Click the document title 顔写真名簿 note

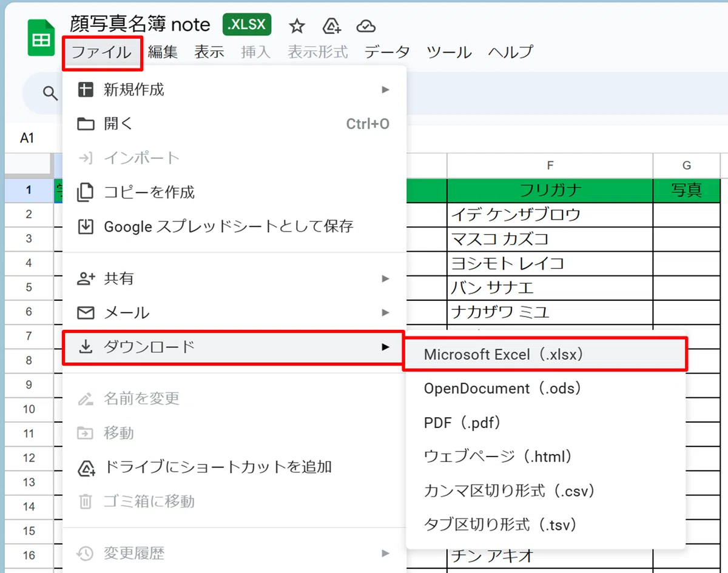point(140,24)
